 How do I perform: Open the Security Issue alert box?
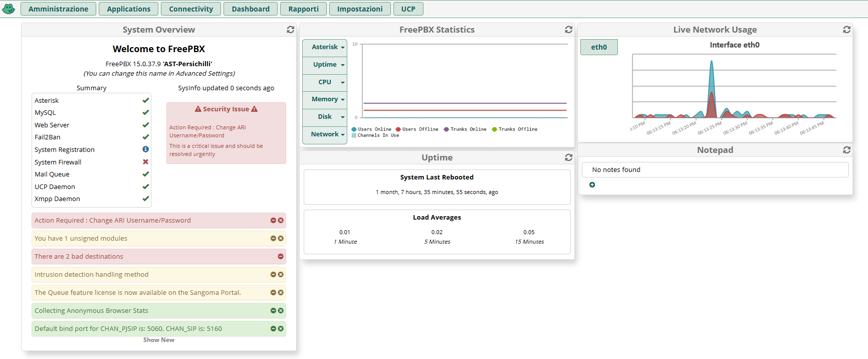[x=226, y=133]
